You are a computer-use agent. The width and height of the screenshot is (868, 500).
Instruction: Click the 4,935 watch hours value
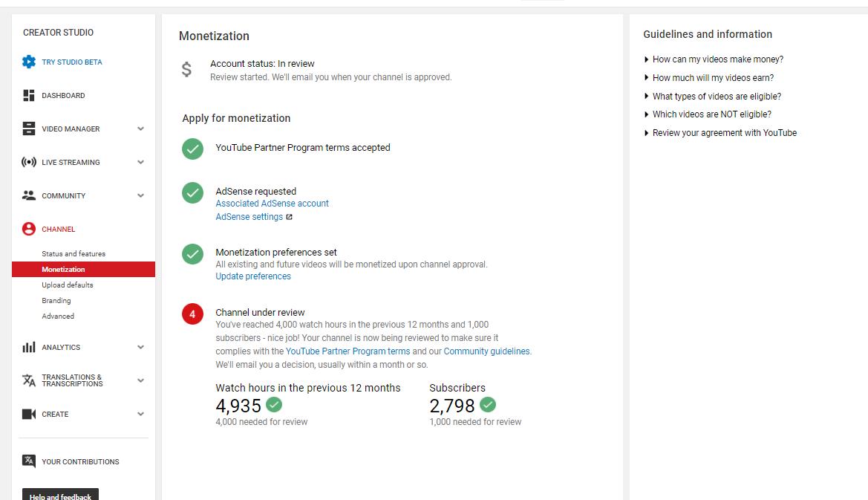click(238, 406)
